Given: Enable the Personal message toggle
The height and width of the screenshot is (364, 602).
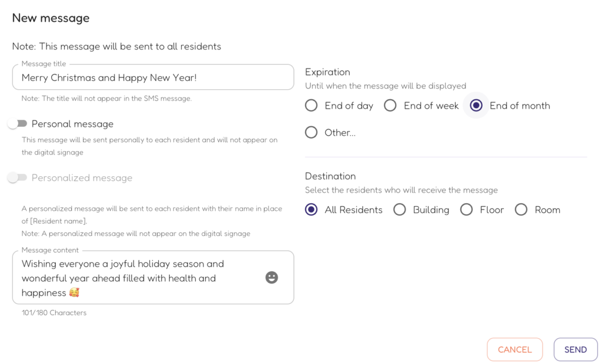Looking at the screenshot, I should tap(17, 123).
